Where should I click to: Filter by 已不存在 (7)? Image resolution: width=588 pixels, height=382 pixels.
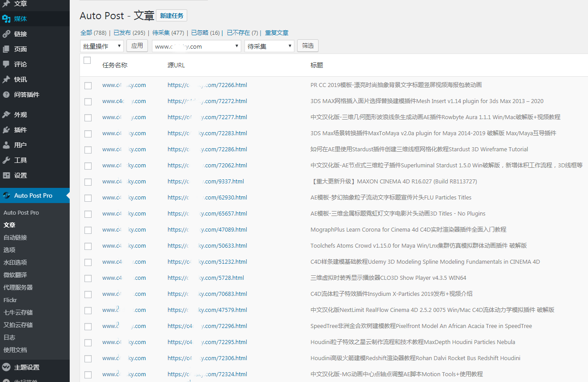pyautogui.click(x=243, y=33)
